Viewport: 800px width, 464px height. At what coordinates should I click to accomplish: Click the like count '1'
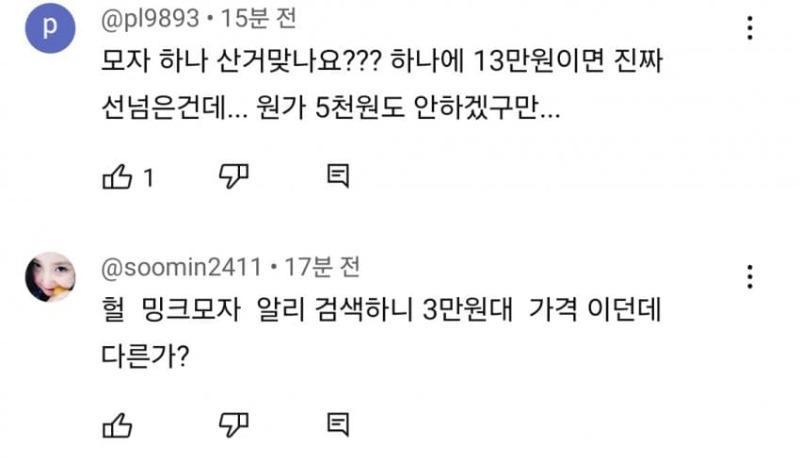(148, 178)
